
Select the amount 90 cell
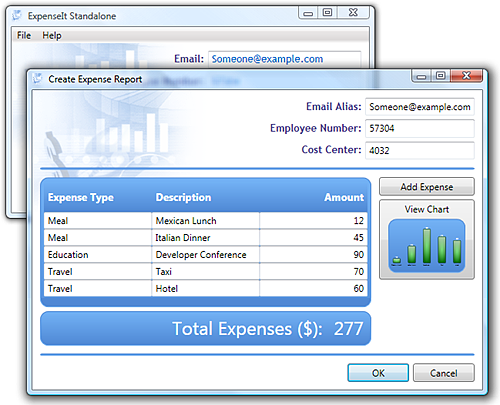(x=313, y=255)
